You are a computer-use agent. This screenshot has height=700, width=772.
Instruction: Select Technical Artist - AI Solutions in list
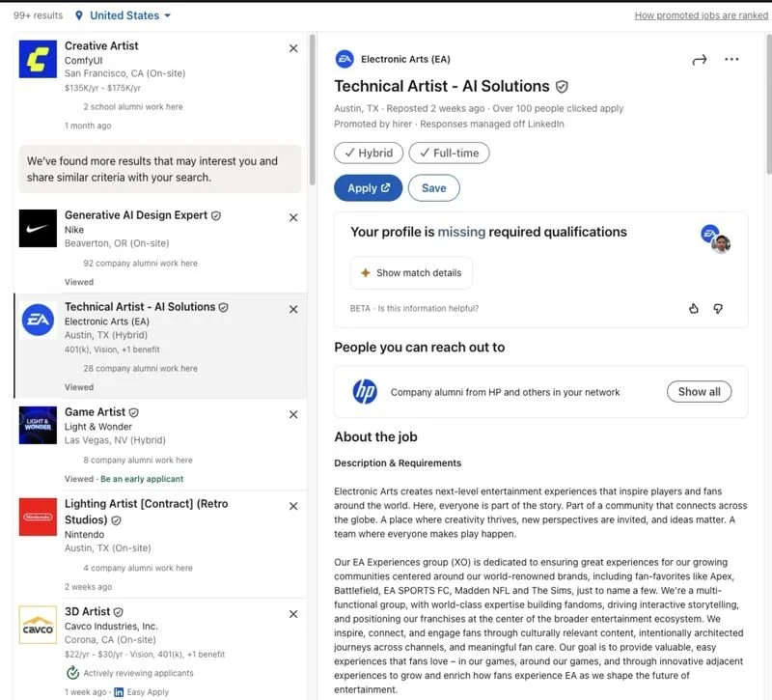140,307
